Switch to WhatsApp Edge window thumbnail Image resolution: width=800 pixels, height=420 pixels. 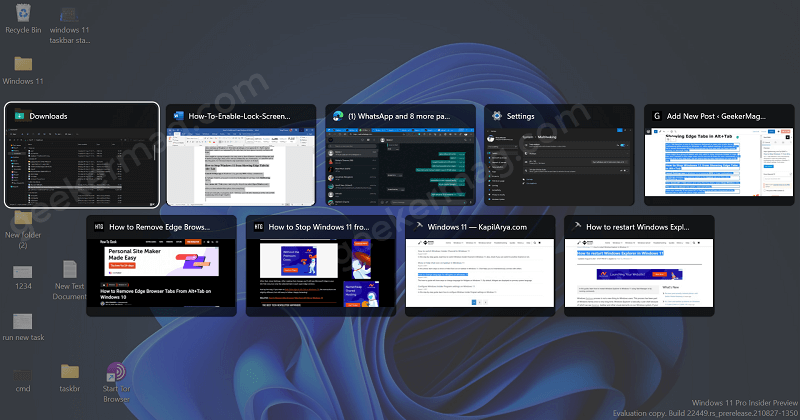tap(401, 167)
